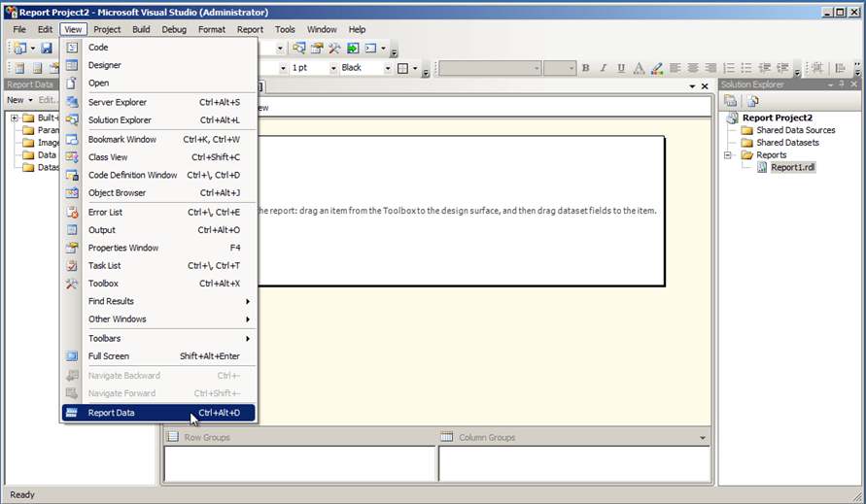Toggle Underline formatting
The image size is (866, 504).
tap(621, 68)
